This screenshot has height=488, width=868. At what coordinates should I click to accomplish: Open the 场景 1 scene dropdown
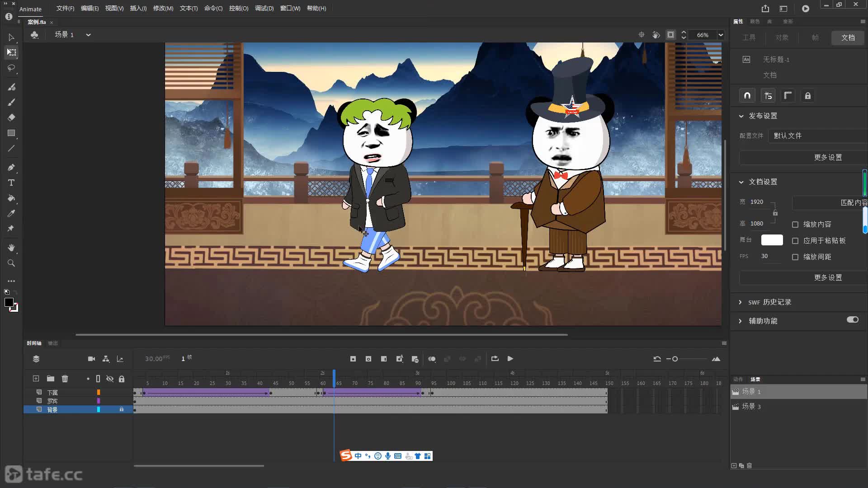(x=88, y=35)
